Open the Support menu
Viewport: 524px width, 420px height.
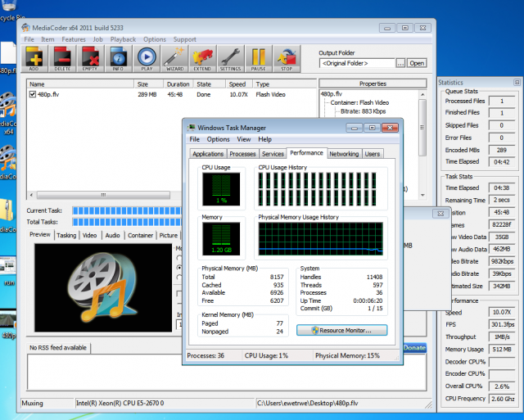tap(184, 39)
